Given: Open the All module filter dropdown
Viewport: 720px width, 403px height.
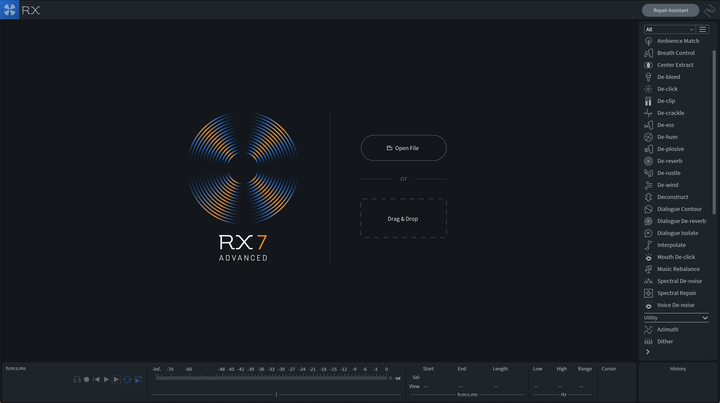Looking at the screenshot, I should coord(669,29).
